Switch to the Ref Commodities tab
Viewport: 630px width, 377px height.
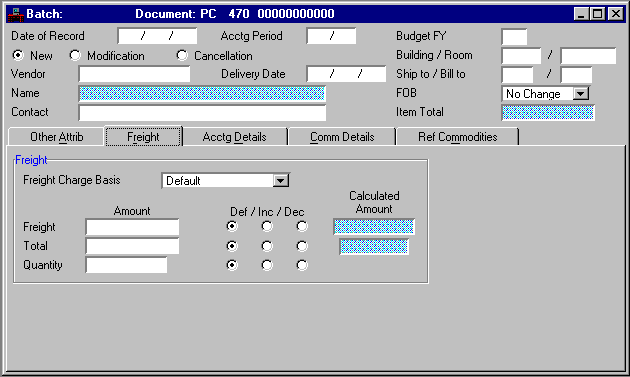458,137
